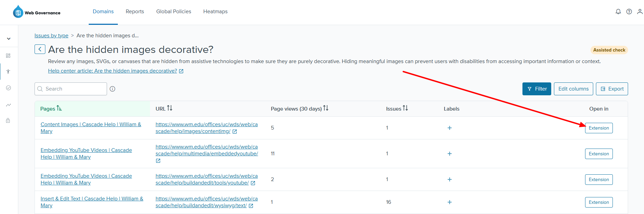644x214 pixels.
Task: Click the Export button
Action: pyautogui.click(x=612, y=89)
